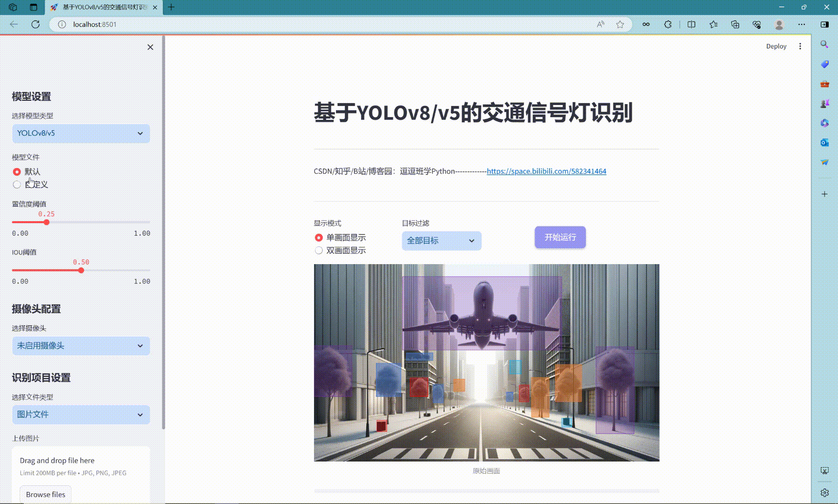Viewport: 838px width, 504px height.
Task: Adjust the 置信度阈值 confidence slider handle
Action: pyautogui.click(x=46, y=222)
